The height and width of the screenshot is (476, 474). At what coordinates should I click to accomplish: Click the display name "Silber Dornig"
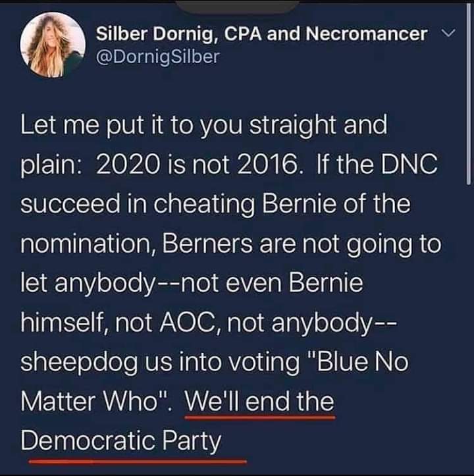pyautogui.click(x=155, y=34)
